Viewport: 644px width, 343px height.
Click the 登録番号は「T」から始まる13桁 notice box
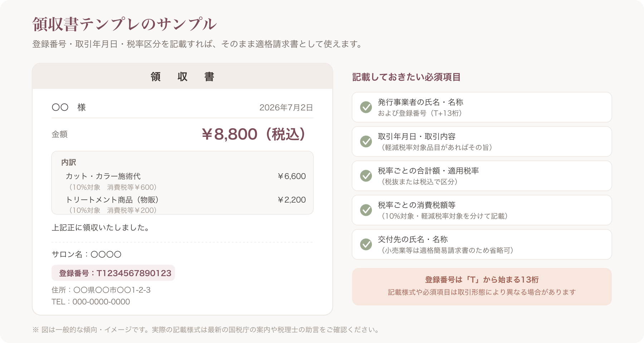482,287
